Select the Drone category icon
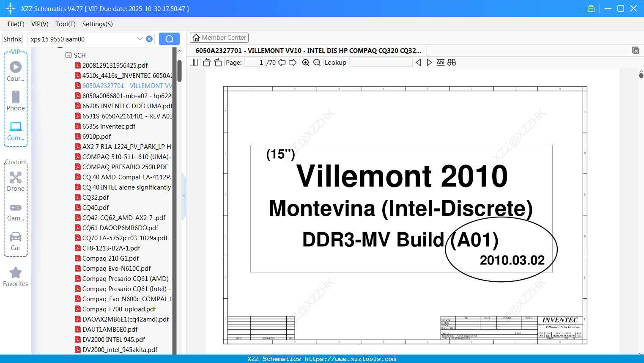The height and width of the screenshot is (363, 644). coord(16,177)
